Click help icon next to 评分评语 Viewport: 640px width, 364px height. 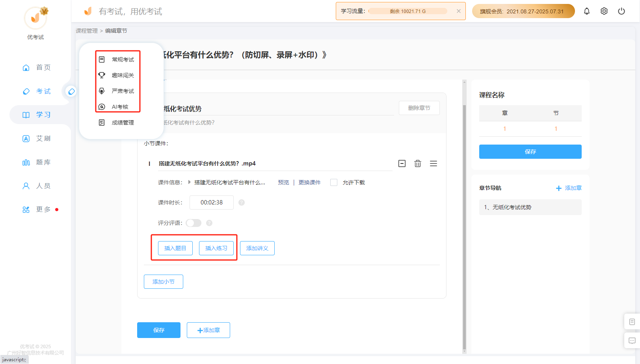pyautogui.click(x=209, y=223)
